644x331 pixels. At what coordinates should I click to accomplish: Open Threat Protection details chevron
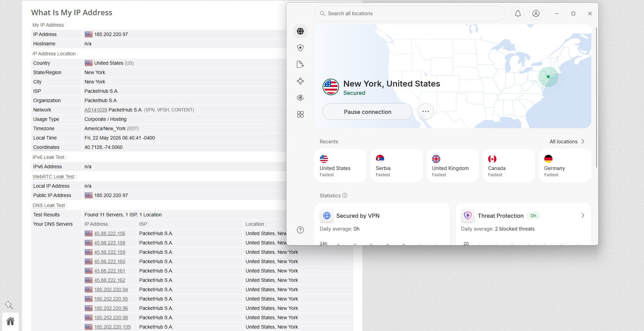(x=583, y=215)
